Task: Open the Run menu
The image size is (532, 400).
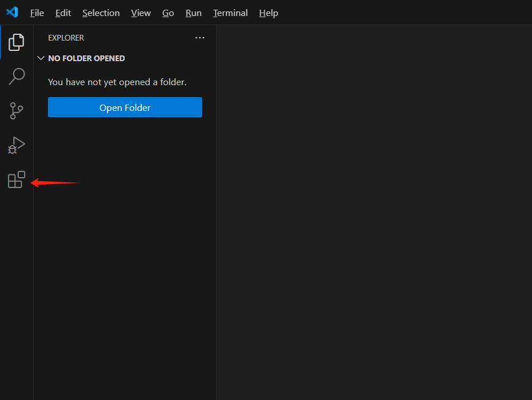Action: coord(193,13)
